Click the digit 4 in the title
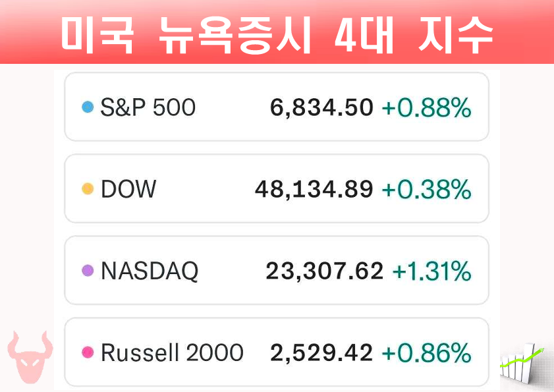This screenshot has width=554, height=392. pos(346,36)
